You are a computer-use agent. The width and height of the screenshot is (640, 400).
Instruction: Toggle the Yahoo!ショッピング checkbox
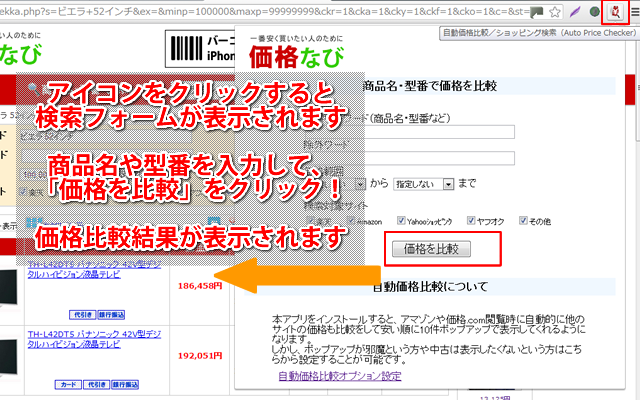[x=402, y=219]
